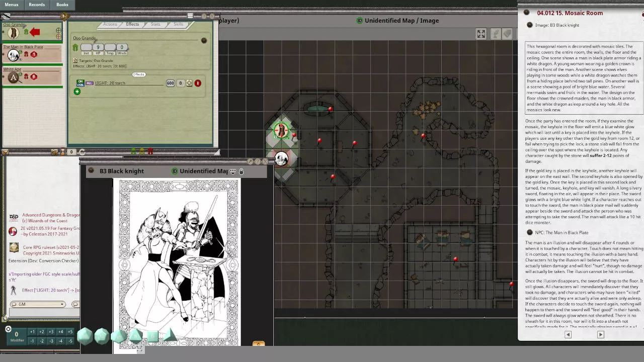Click combat tracker menu icon at bottom left

[x=5, y=152]
